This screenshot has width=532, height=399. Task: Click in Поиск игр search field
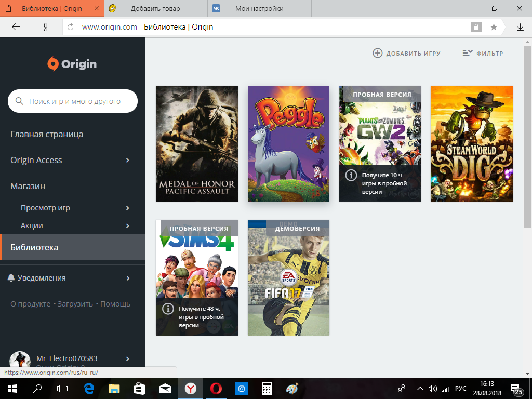(73, 101)
